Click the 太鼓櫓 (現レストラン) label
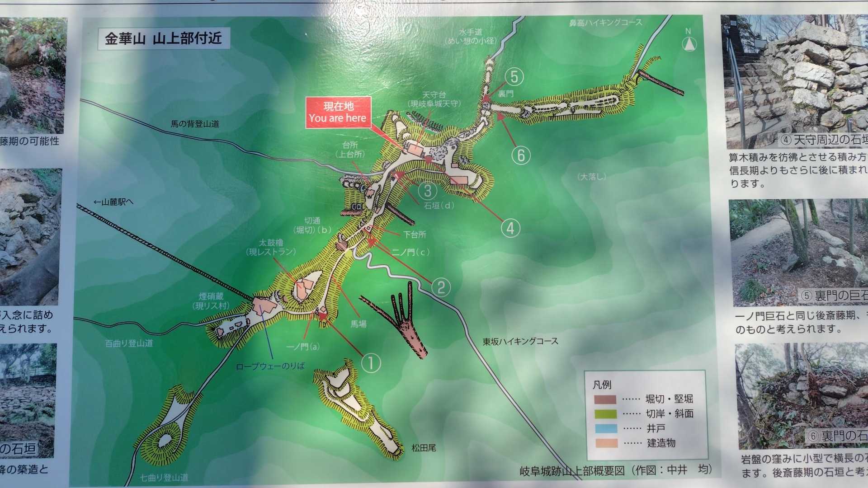The image size is (868, 488). [271, 248]
